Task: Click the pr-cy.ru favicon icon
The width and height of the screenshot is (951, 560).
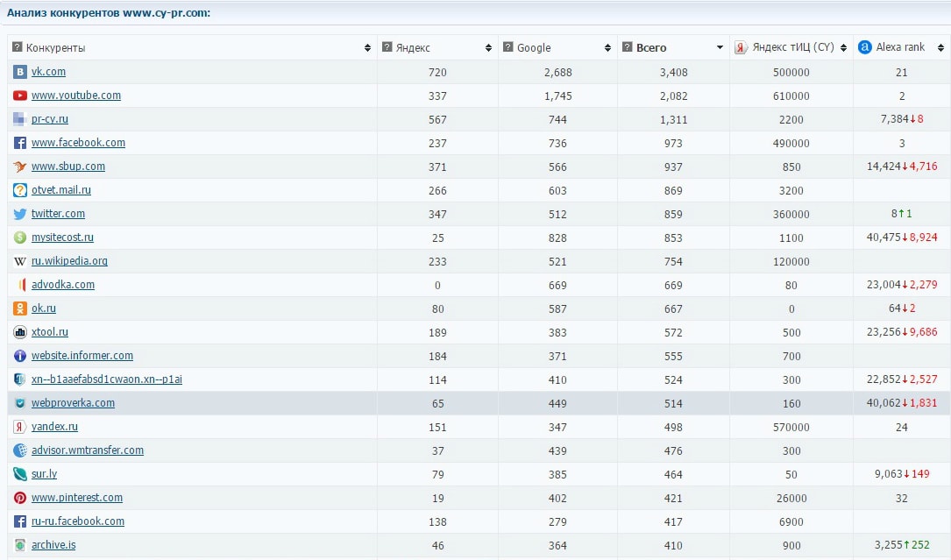Action: [20, 119]
